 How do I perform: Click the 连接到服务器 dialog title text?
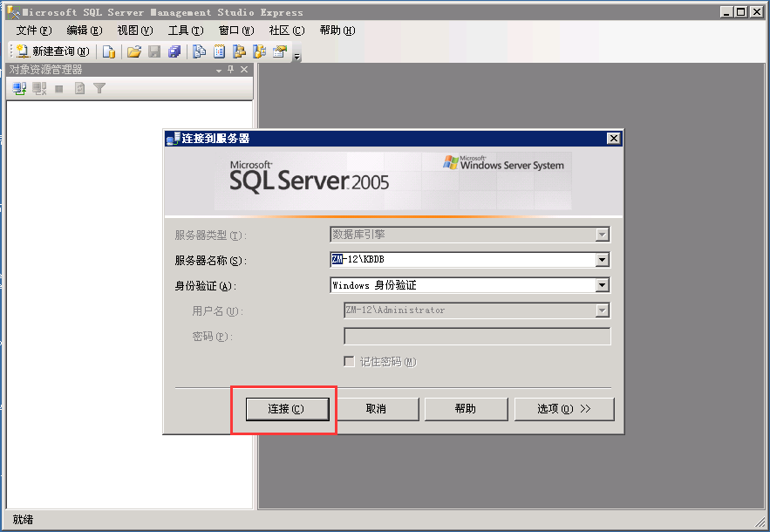click(215, 139)
